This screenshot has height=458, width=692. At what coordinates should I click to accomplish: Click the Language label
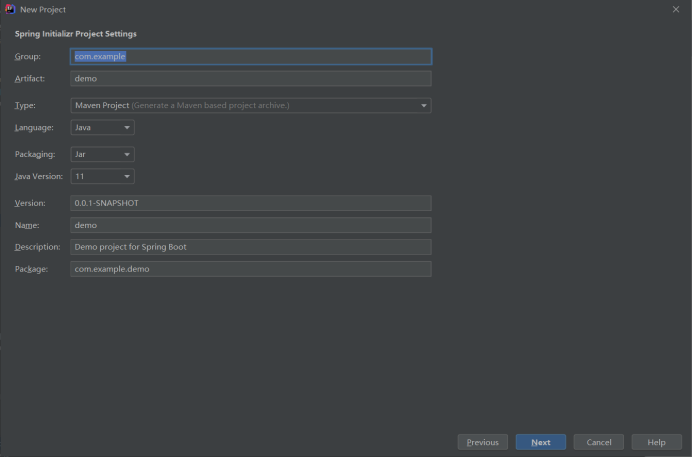tap(34, 128)
